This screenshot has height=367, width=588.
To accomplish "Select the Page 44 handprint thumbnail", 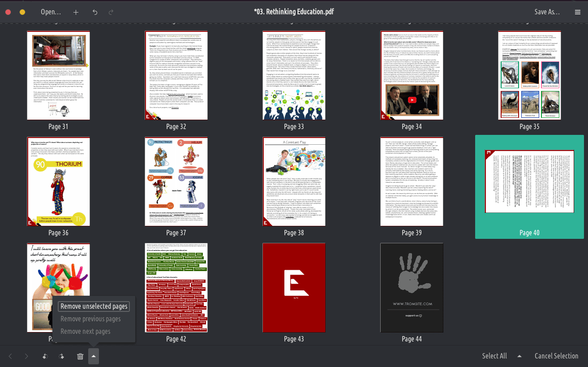I will [x=411, y=287].
